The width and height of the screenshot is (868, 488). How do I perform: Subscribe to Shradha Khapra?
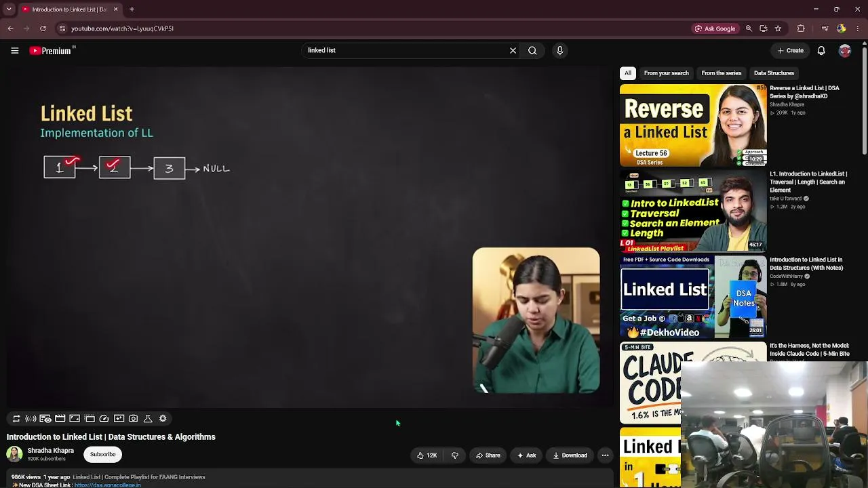tap(102, 455)
